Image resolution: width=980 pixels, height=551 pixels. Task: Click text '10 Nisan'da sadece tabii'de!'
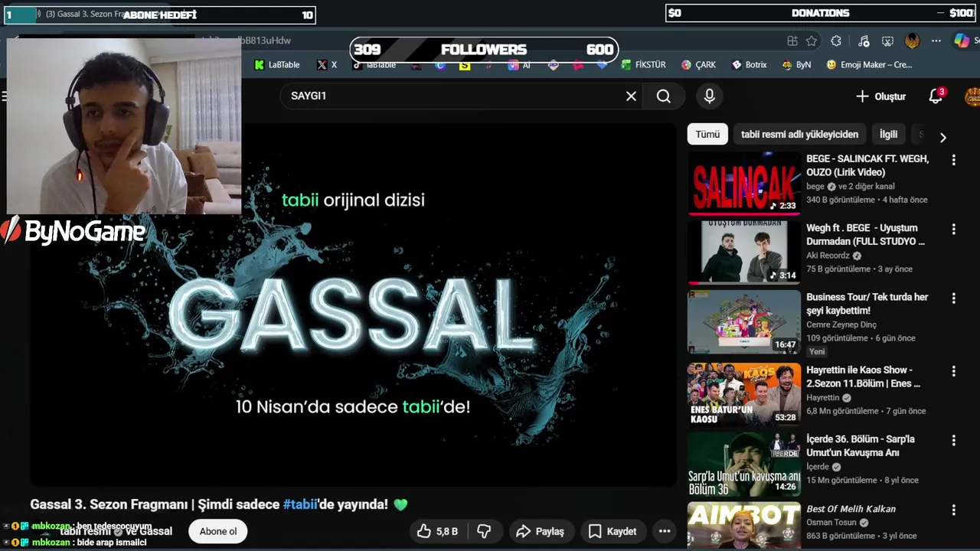pyautogui.click(x=353, y=406)
